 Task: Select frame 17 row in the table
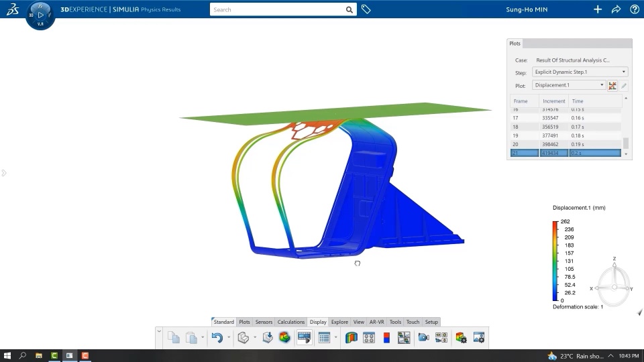[566, 118]
